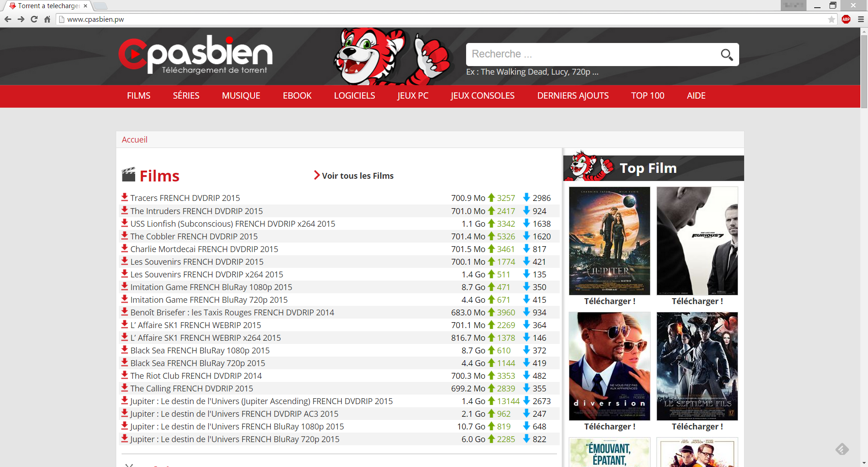This screenshot has height=467, width=868.
Task: Click download icon beside USS Lionfish
Action: pos(125,223)
